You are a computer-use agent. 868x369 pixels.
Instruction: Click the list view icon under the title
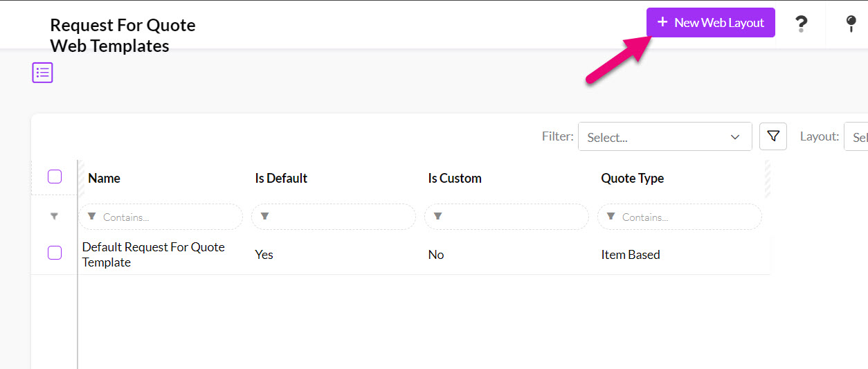click(42, 73)
